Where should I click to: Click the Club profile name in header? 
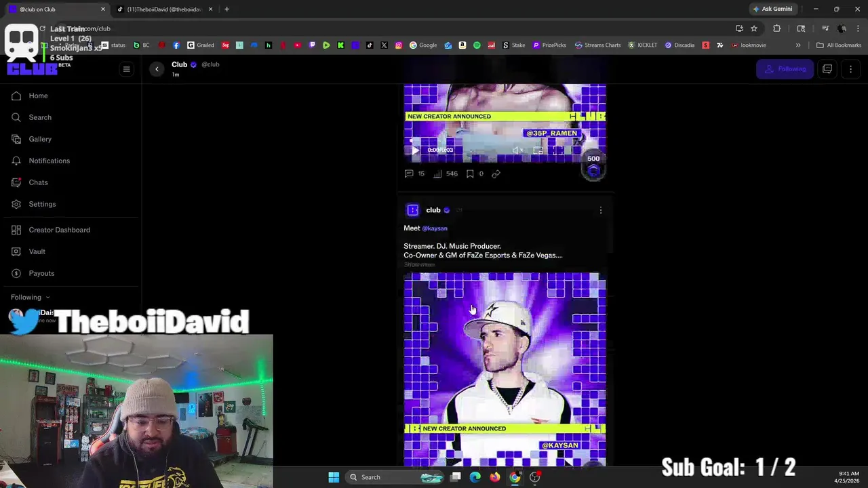click(x=179, y=64)
